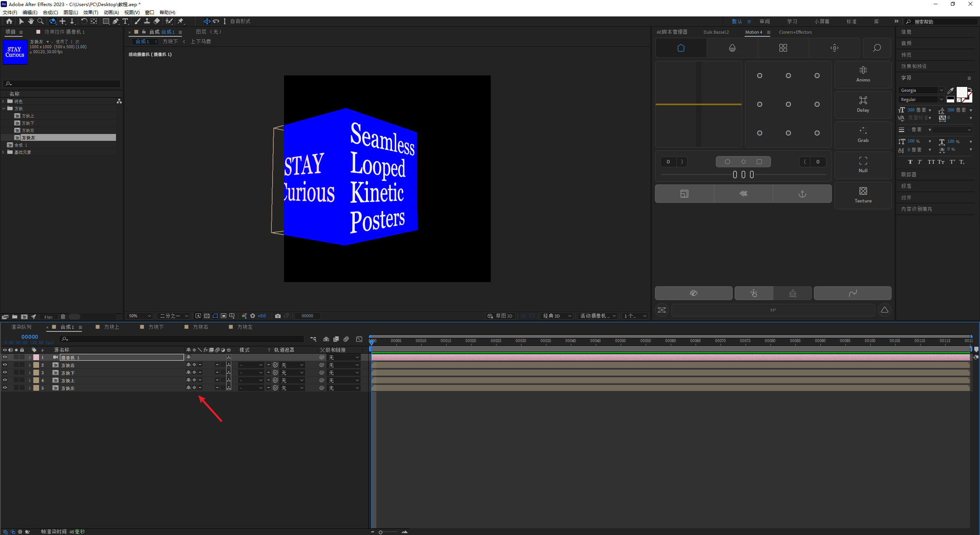Click the white fill color swatch
The image size is (980, 535).
pyautogui.click(x=961, y=92)
